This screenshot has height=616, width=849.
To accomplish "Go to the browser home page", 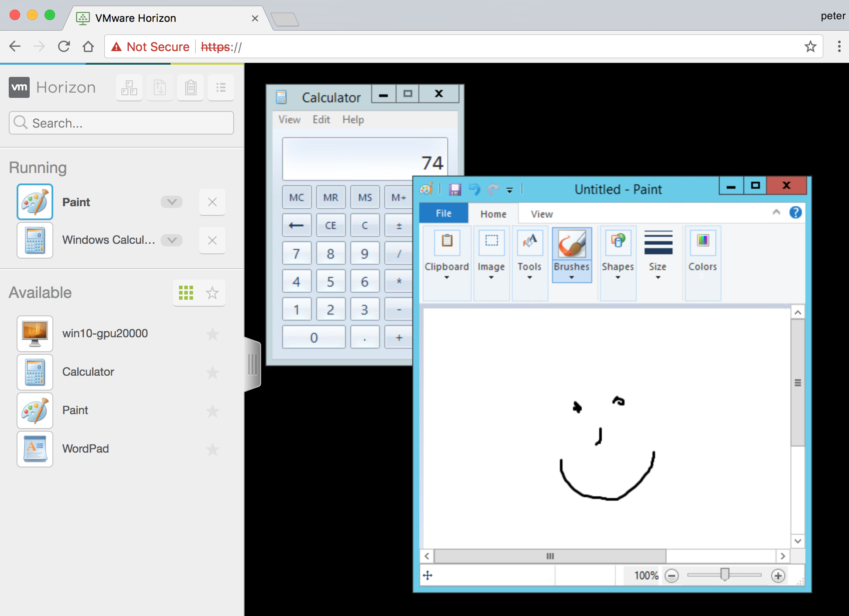I will point(88,46).
